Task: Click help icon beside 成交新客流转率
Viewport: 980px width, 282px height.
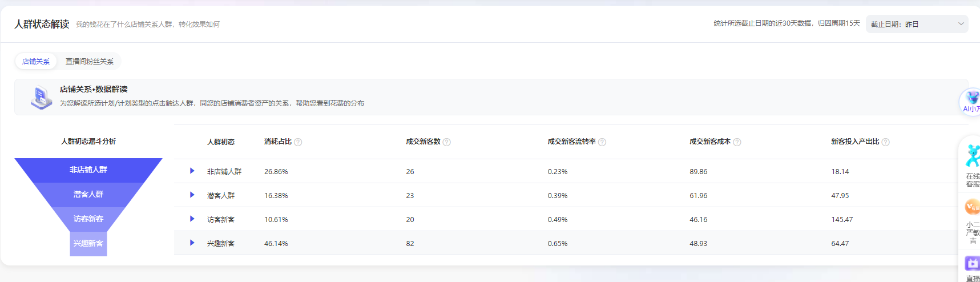Action: 602,142
